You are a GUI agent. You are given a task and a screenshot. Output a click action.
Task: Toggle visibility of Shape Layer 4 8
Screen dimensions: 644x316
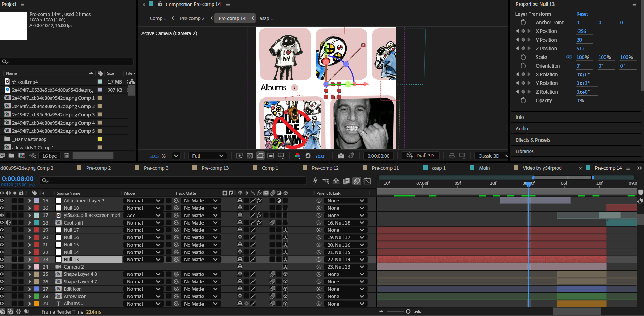(x=2, y=274)
